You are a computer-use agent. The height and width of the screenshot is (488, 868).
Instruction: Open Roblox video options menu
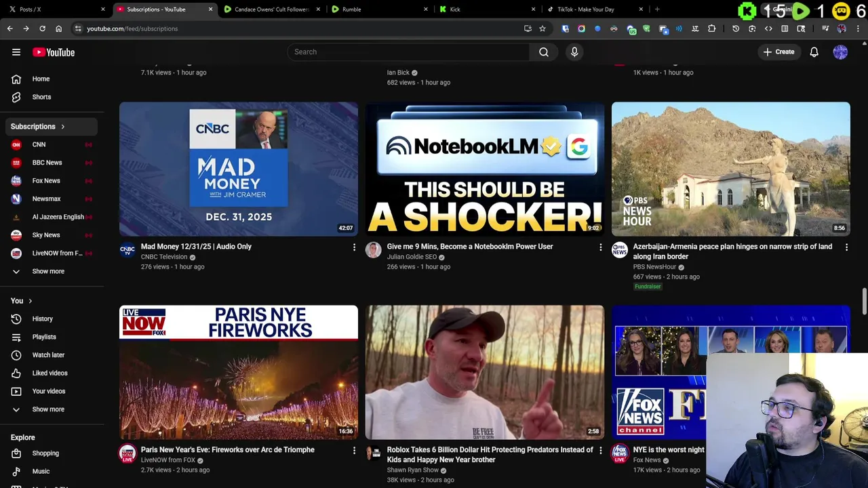tap(600, 451)
